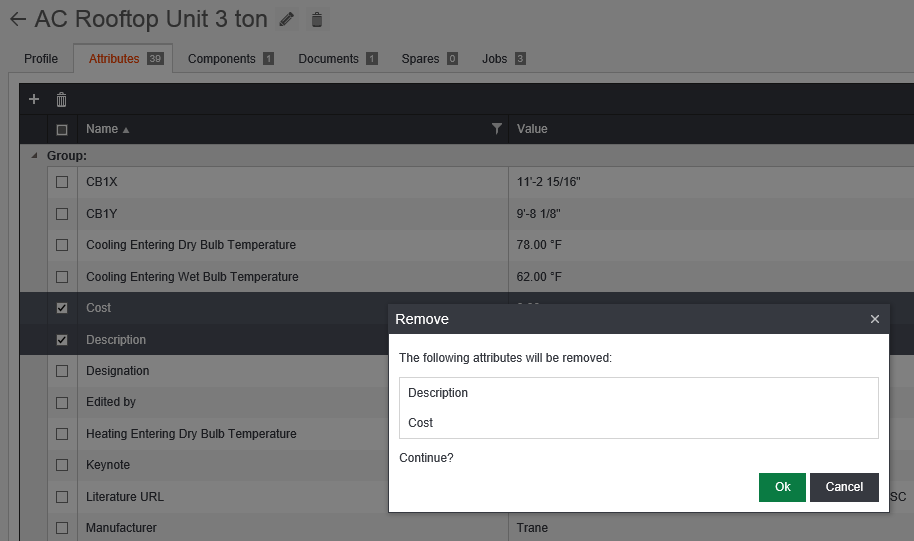
Task: Cancel the Remove dialog
Action: click(844, 487)
